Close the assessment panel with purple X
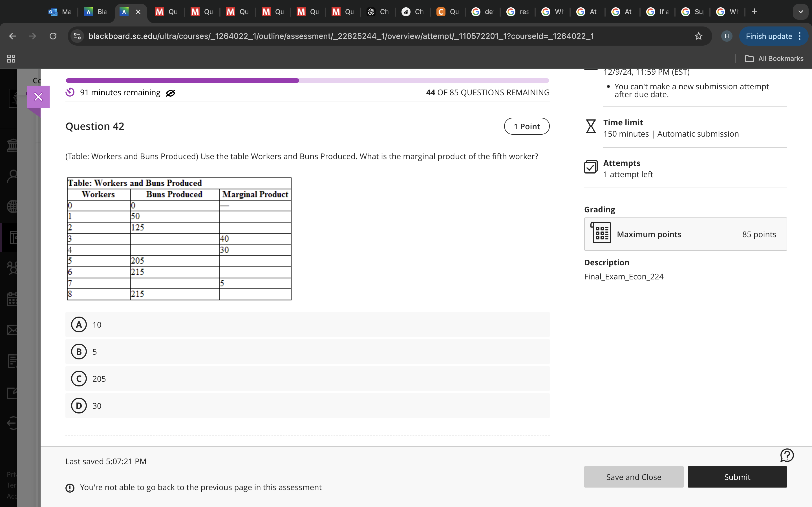Screen dimensions: 812x507 [x=38, y=97]
